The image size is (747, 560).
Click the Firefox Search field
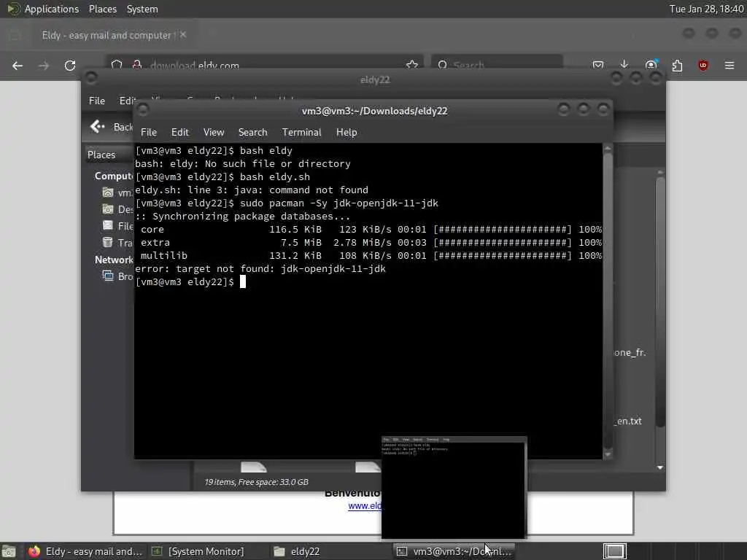[497, 65]
